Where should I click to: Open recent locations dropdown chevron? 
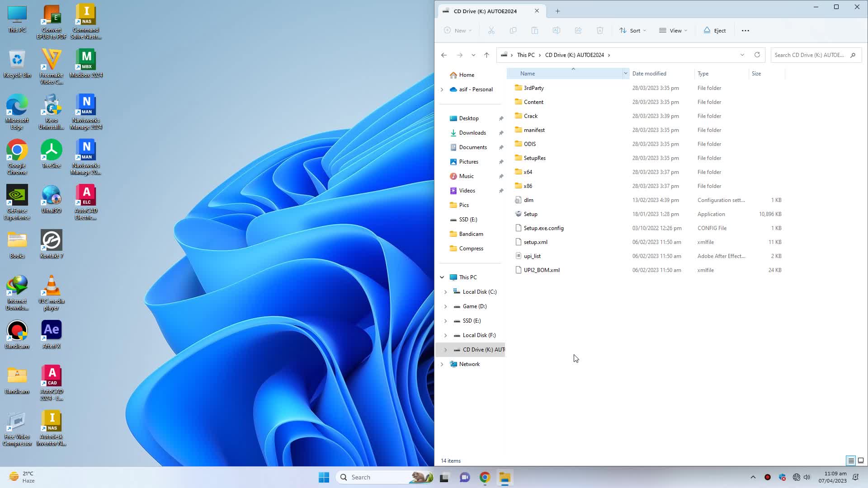tap(473, 55)
